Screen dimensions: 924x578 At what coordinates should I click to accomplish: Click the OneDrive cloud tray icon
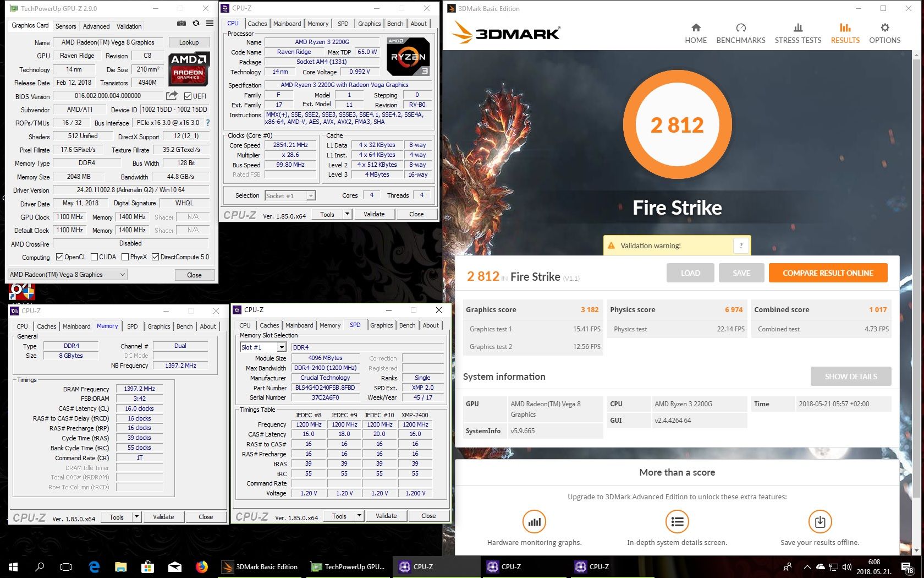[821, 566]
